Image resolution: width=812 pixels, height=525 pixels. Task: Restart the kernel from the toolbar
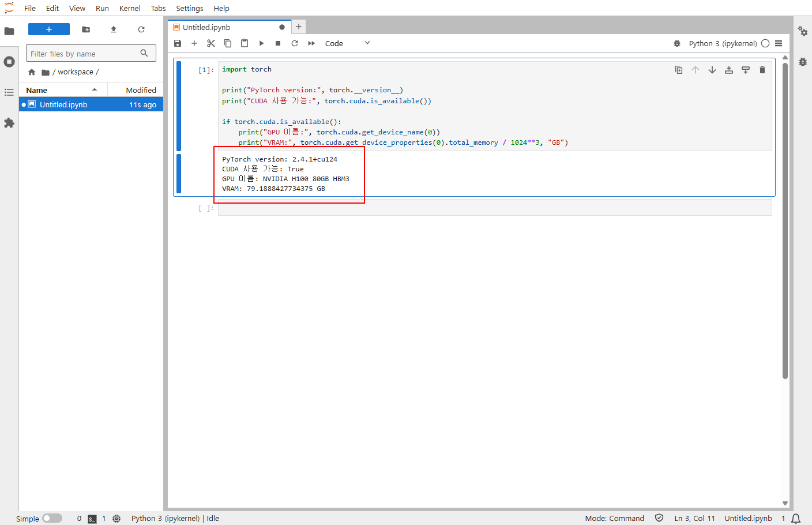[x=295, y=43]
